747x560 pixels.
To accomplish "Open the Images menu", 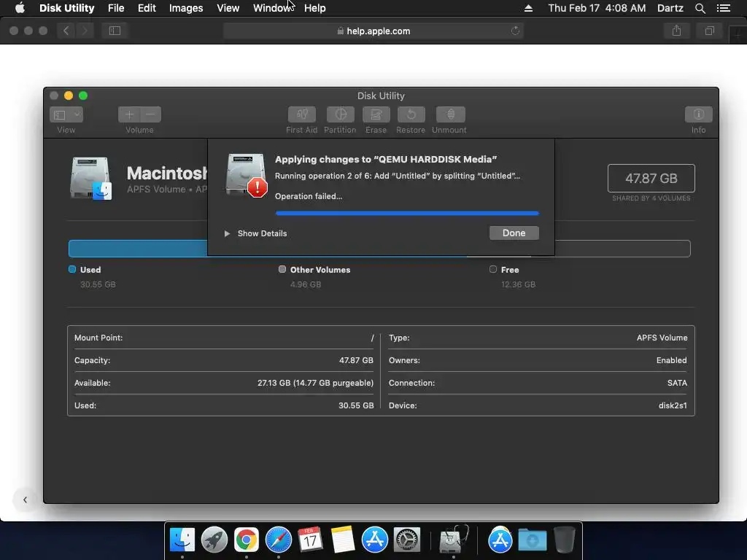I will tap(186, 8).
